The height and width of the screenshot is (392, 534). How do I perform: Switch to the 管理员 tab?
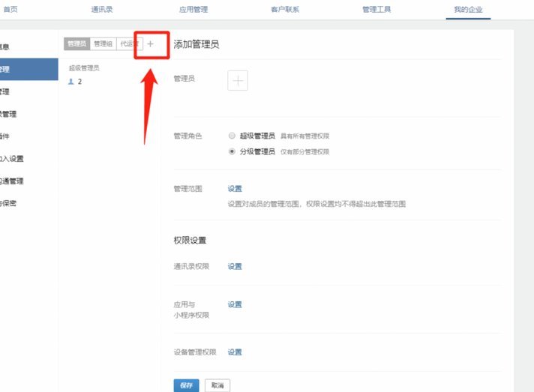77,44
